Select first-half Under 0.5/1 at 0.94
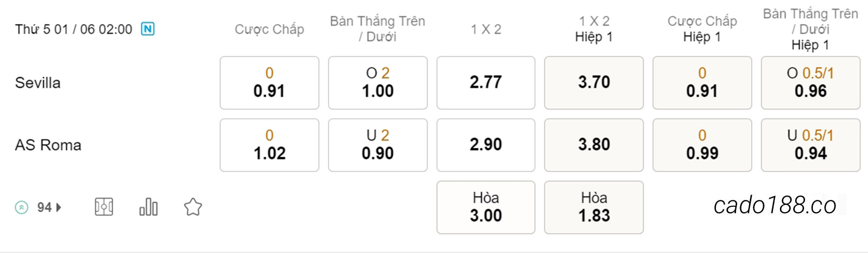Viewport: 868px width, 253px height. point(810,145)
